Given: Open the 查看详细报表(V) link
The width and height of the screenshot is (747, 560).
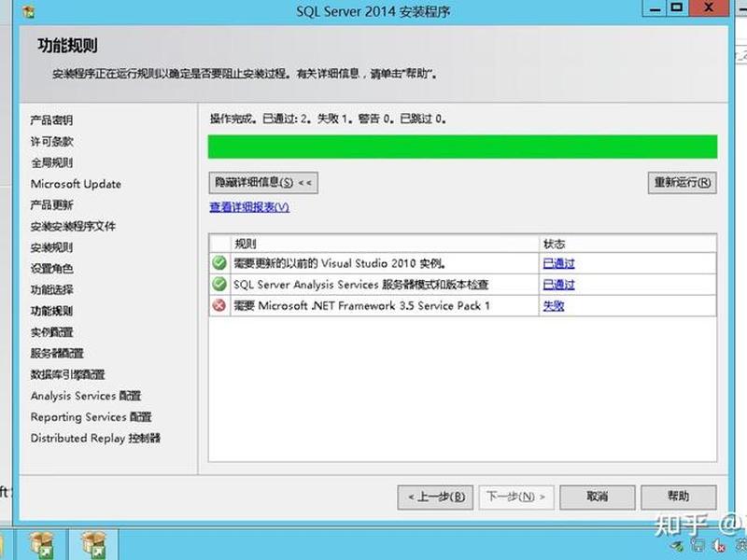Looking at the screenshot, I should click(249, 207).
